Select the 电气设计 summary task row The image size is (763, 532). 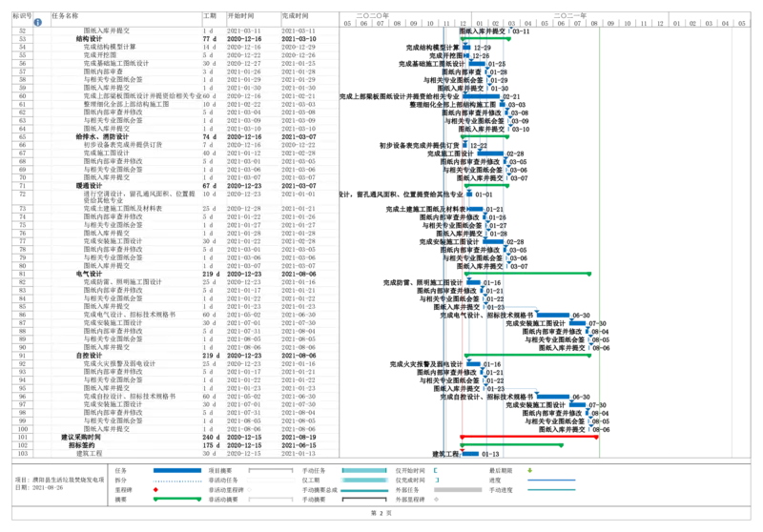click(x=89, y=275)
